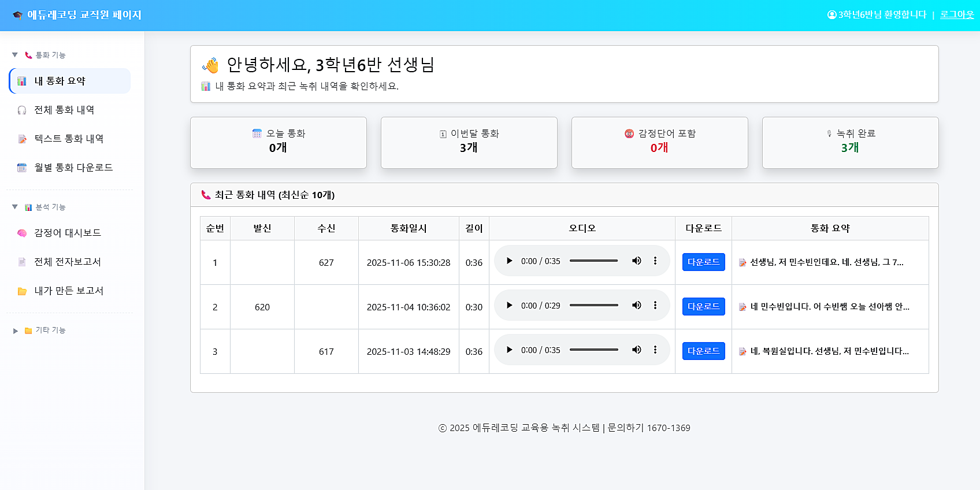Viewport: 980px width, 490px height.
Task: Click the waving hand greeting icon
Action: point(211,65)
